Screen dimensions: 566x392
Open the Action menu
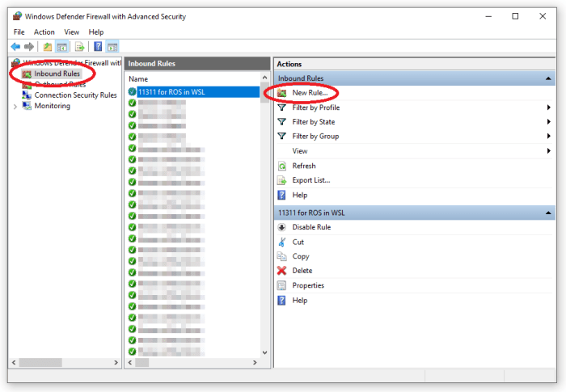(44, 32)
